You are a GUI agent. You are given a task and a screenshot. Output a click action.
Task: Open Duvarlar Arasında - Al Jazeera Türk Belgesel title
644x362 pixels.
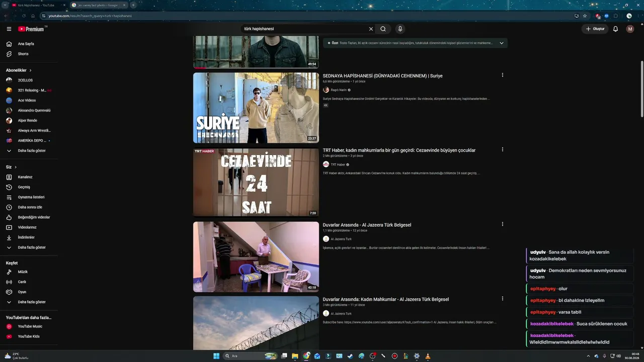(367, 225)
